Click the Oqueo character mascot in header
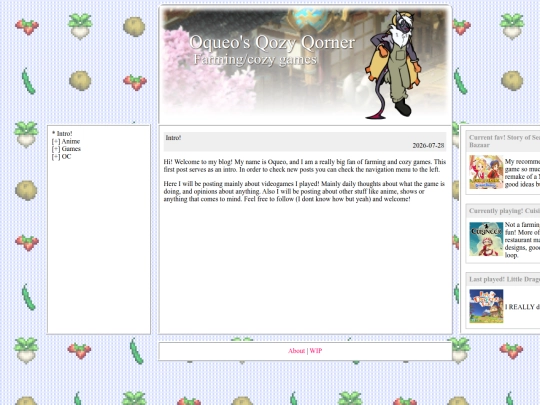This screenshot has width=540, height=405. [x=393, y=65]
